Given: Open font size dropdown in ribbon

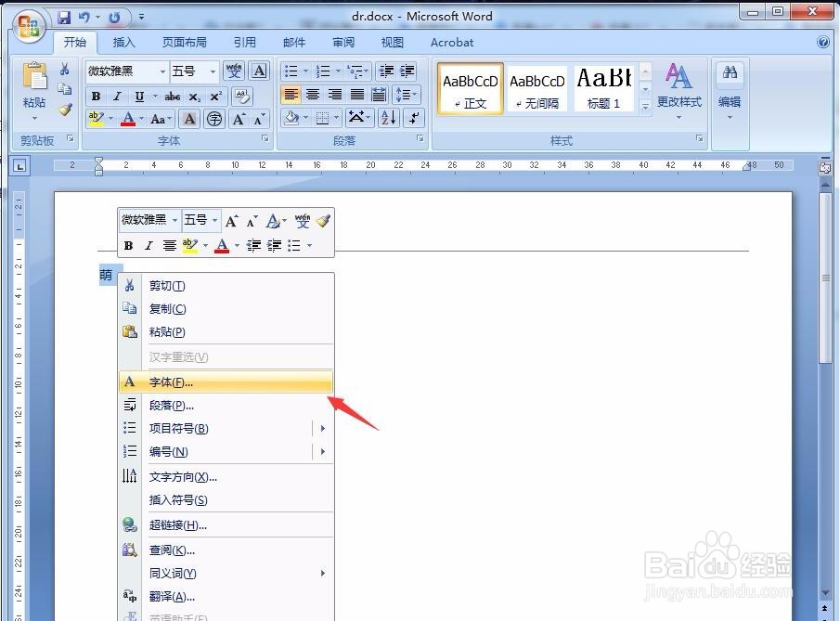Looking at the screenshot, I should 213,71.
